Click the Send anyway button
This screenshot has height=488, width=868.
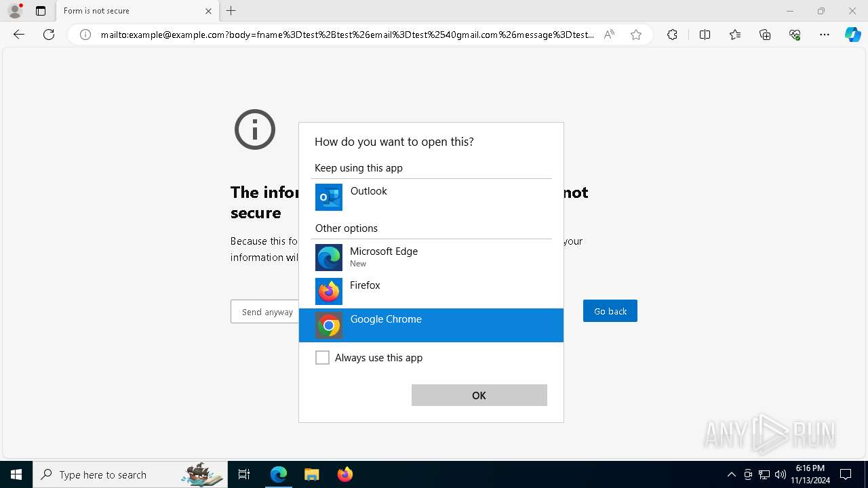point(264,312)
